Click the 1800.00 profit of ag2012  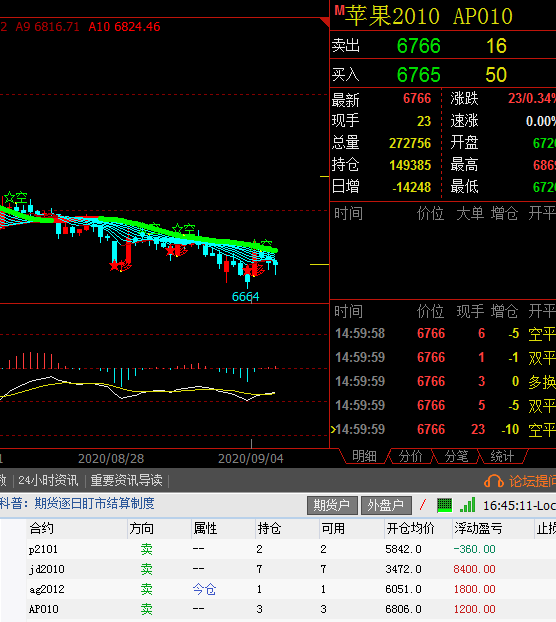(474, 589)
